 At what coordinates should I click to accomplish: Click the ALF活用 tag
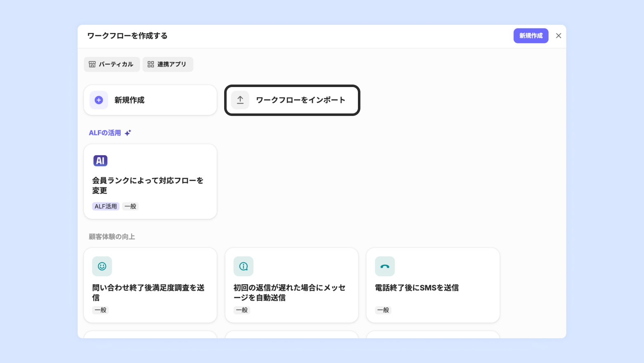(x=106, y=206)
